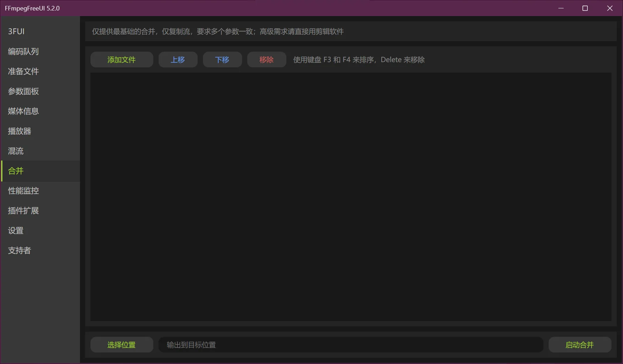Go to 参数面板 in sidebar

23,91
